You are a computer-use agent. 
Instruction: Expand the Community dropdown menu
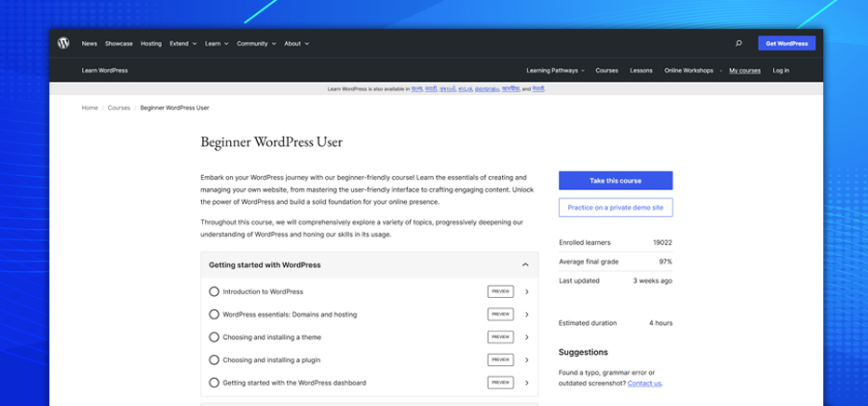(256, 43)
